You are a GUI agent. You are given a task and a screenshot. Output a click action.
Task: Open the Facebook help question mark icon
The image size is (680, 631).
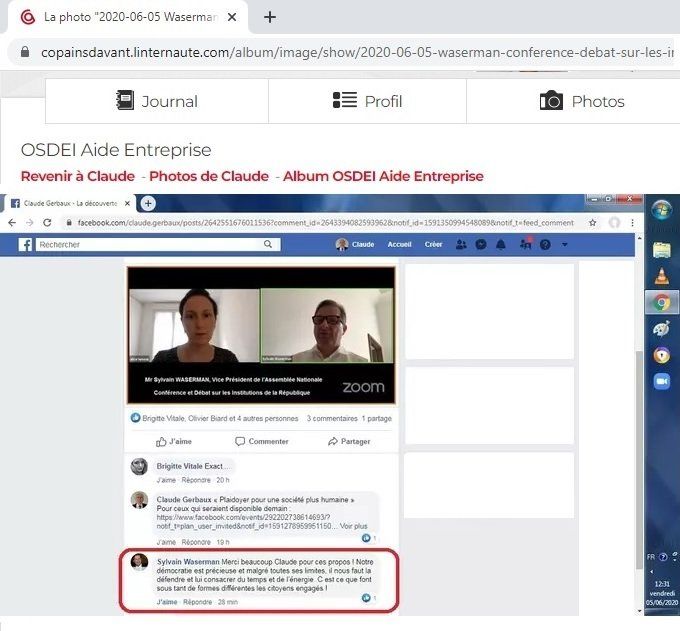pos(545,245)
